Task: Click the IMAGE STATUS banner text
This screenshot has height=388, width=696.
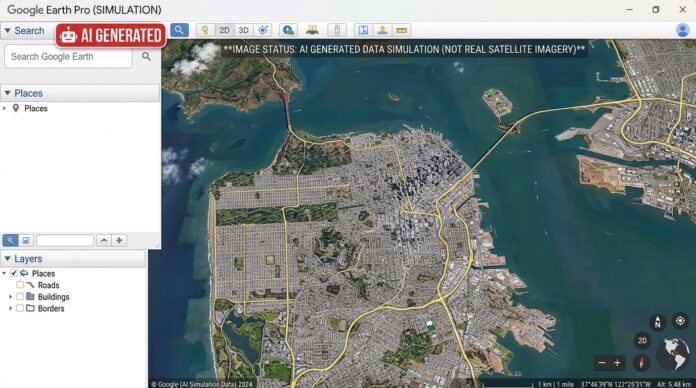Action: point(404,49)
